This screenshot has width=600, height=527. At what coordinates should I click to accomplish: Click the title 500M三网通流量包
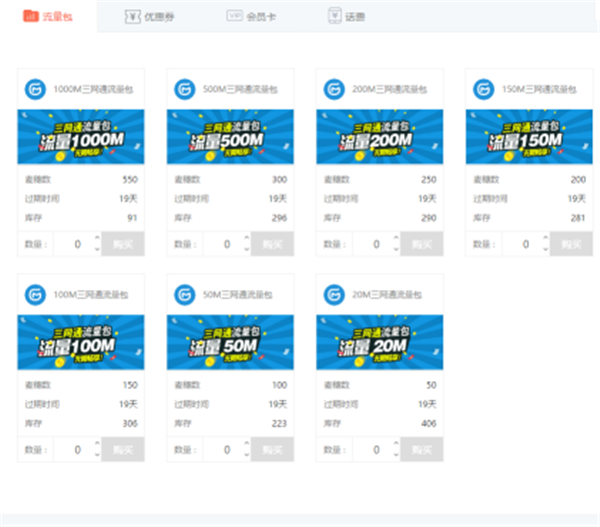pos(240,89)
